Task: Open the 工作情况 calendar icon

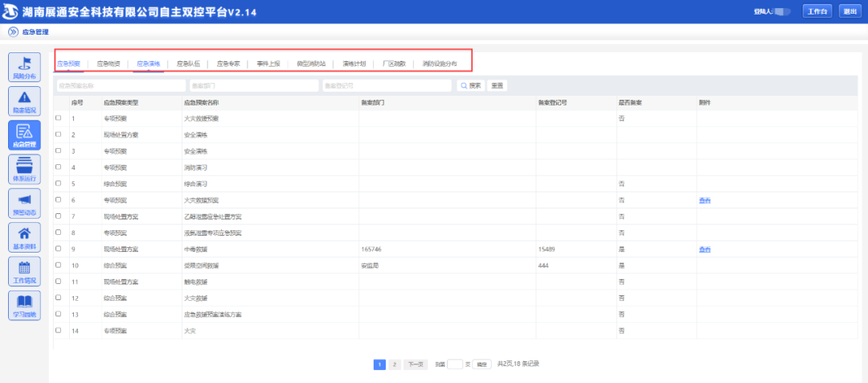Action: click(x=24, y=271)
